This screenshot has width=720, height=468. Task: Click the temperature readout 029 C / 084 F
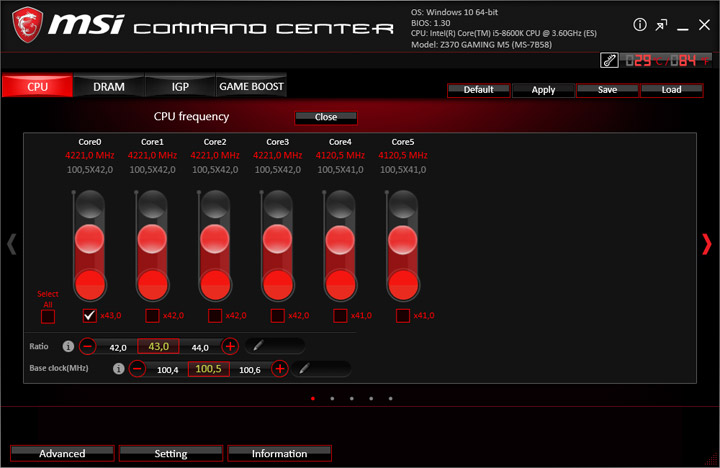click(x=667, y=60)
